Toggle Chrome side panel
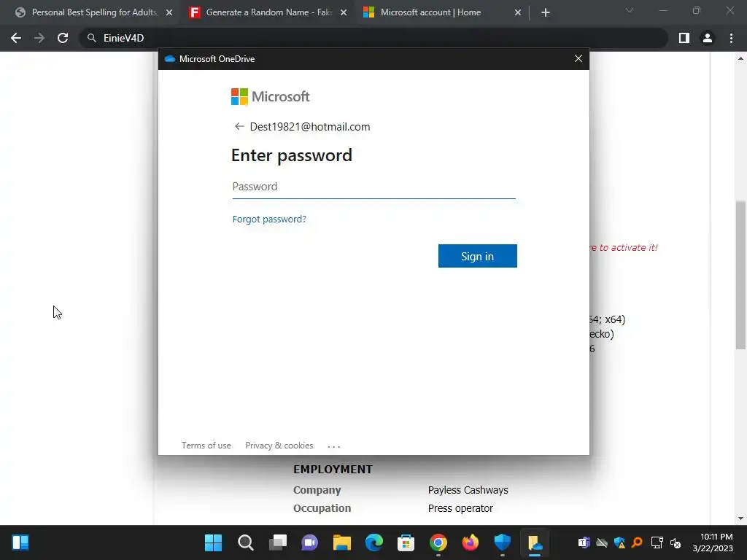 click(x=684, y=38)
